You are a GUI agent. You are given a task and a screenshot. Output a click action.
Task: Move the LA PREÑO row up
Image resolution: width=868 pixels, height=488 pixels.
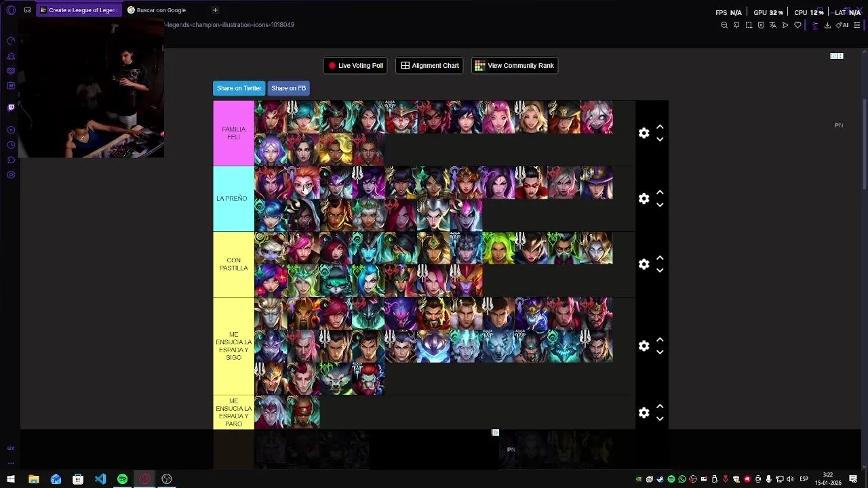tap(660, 192)
